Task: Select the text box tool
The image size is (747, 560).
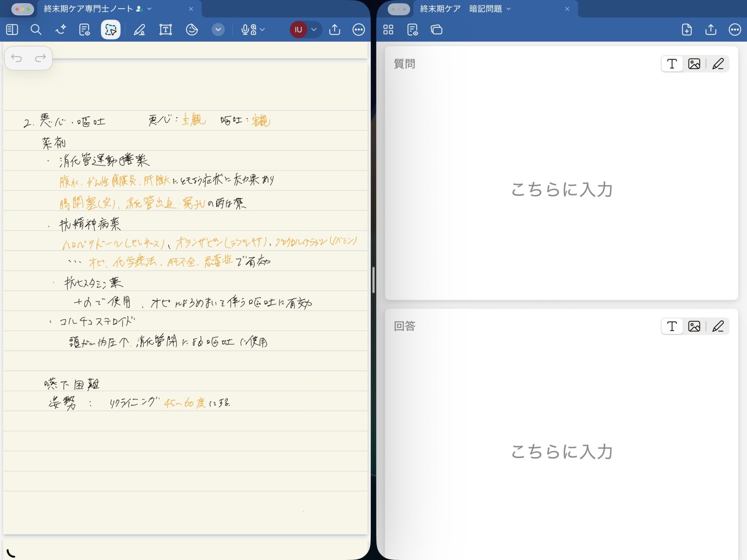Action: pos(165,30)
